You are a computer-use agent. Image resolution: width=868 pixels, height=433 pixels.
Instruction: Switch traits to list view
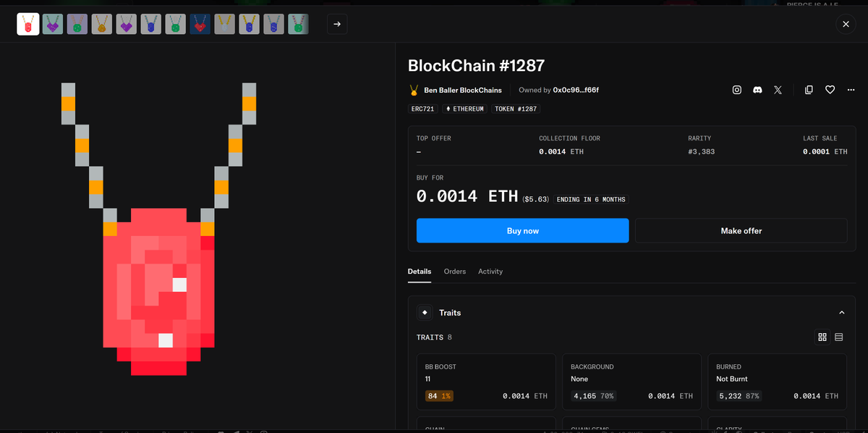click(x=839, y=337)
